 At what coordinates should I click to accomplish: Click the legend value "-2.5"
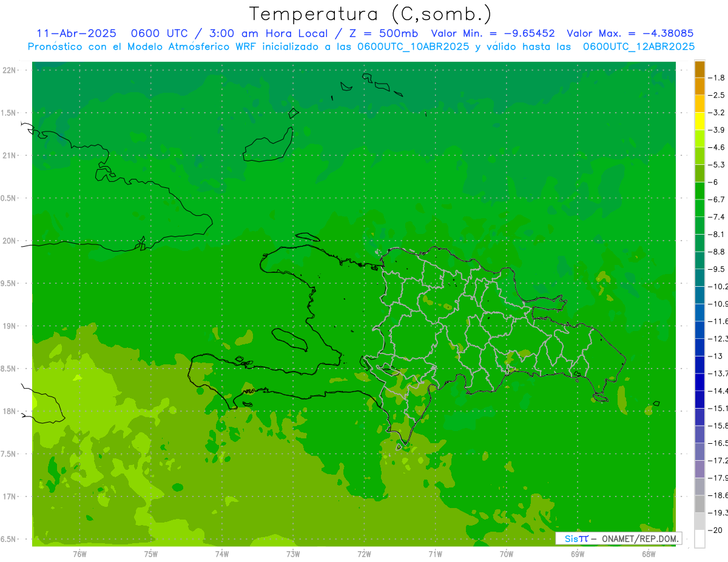[x=716, y=95]
